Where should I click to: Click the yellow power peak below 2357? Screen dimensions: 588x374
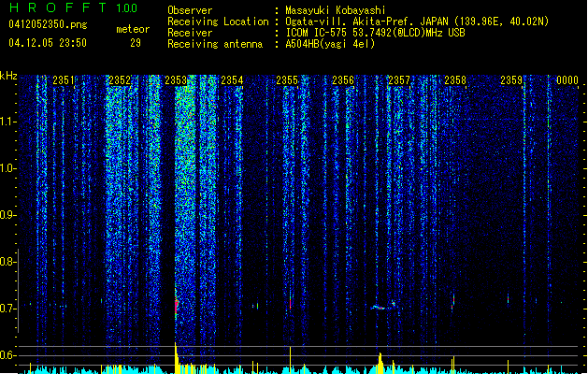(380, 362)
